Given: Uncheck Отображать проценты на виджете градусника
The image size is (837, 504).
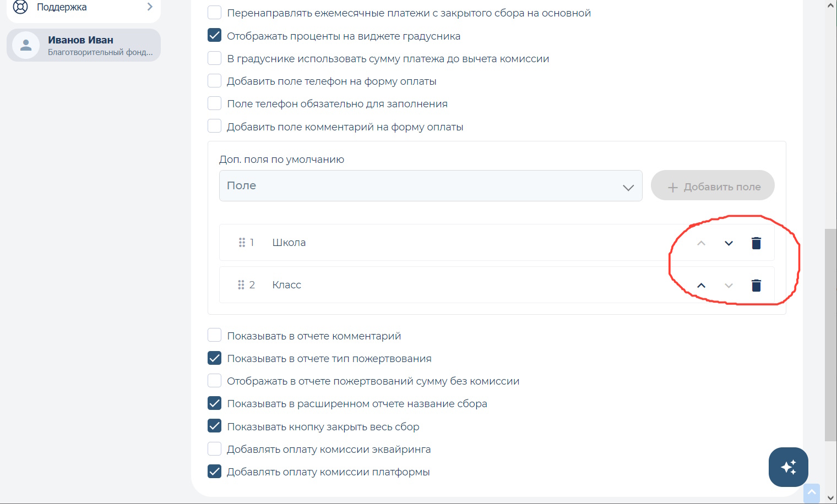Looking at the screenshot, I should click(x=215, y=35).
